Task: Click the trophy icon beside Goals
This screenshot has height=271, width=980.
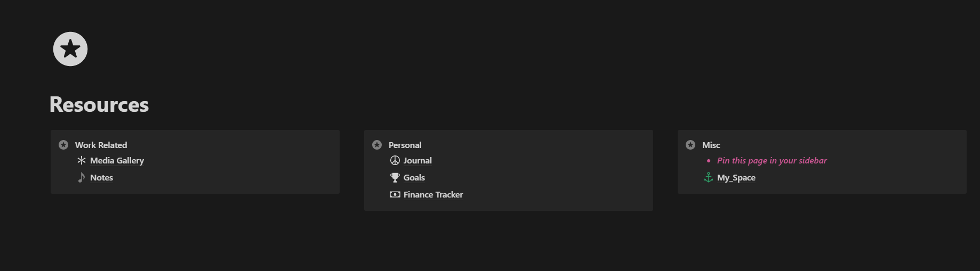Action: [x=395, y=177]
